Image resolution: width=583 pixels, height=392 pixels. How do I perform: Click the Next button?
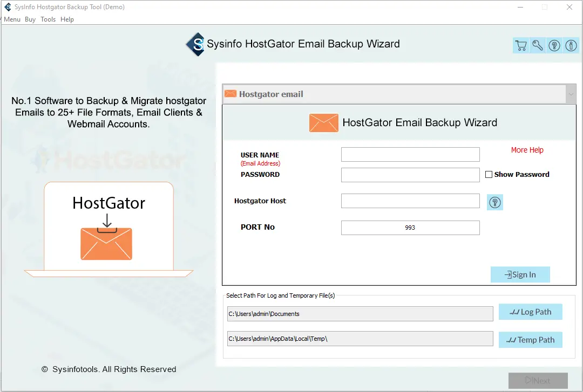pos(538,381)
